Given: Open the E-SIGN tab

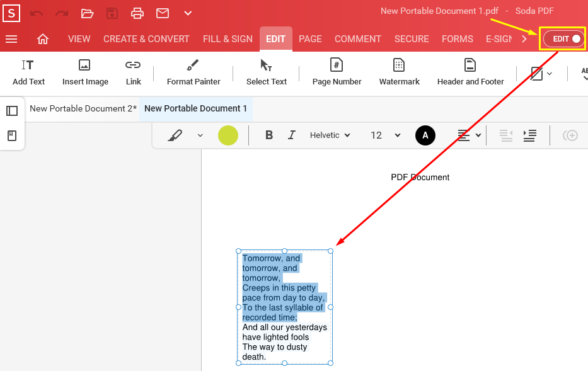Looking at the screenshot, I should click(499, 39).
